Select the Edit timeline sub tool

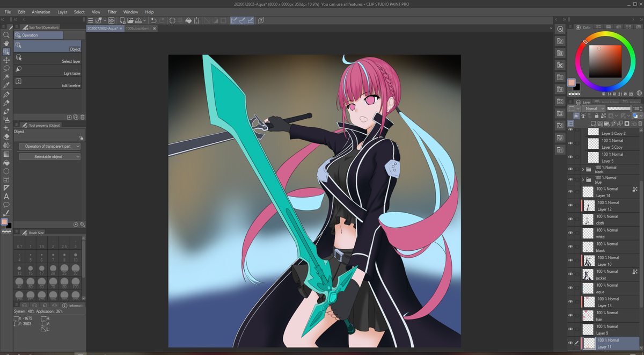(x=47, y=82)
